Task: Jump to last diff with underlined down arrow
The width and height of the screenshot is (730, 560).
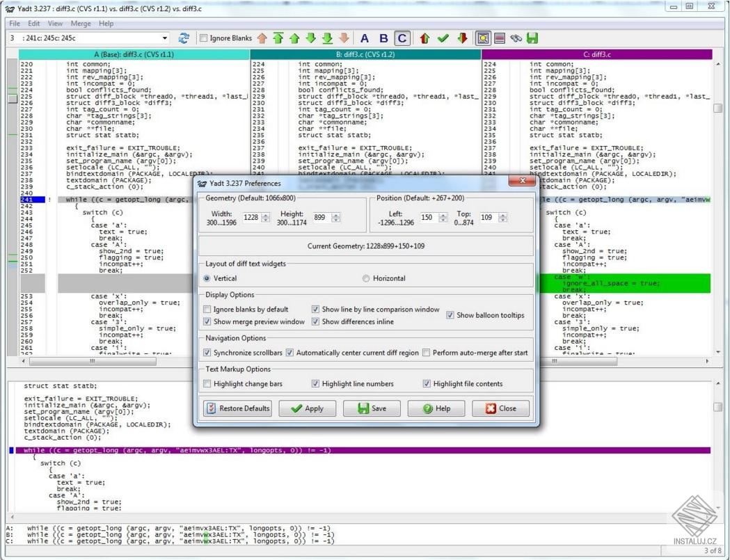Action: pos(327,38)
